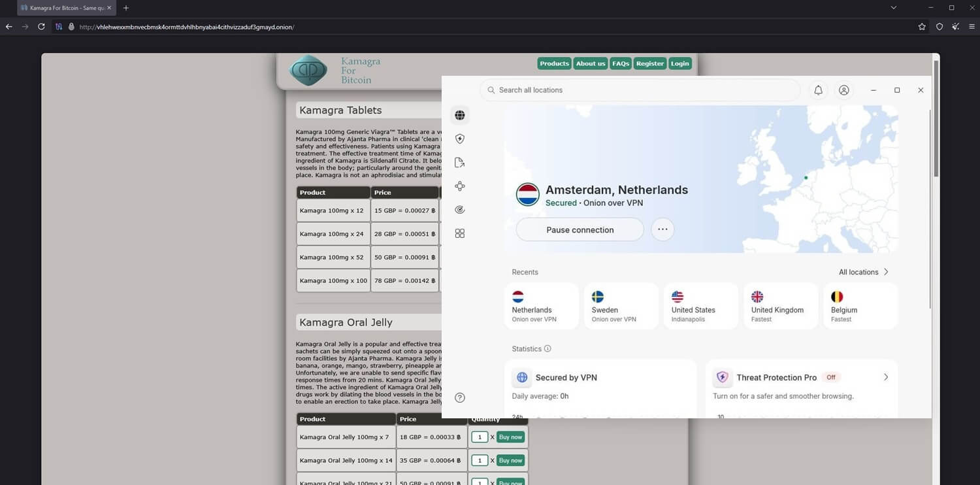Click the 'Kamagra Tablets' section heading
This screenshot has height=485, width=980.
tap(340, 110)
